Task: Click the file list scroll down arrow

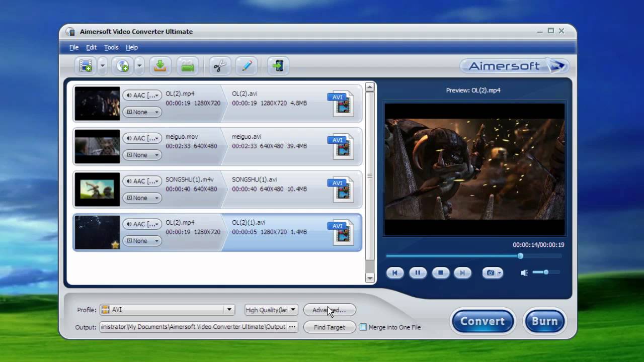Action: 370,278
